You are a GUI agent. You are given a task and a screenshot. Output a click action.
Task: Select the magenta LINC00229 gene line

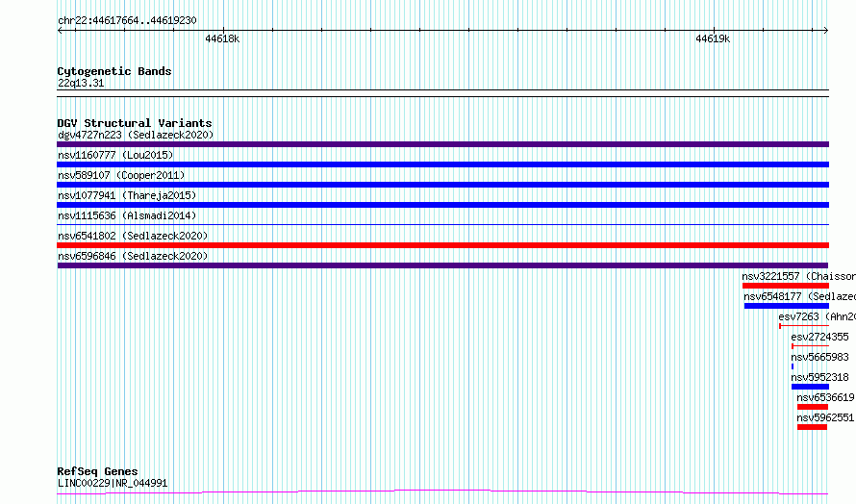442,492
